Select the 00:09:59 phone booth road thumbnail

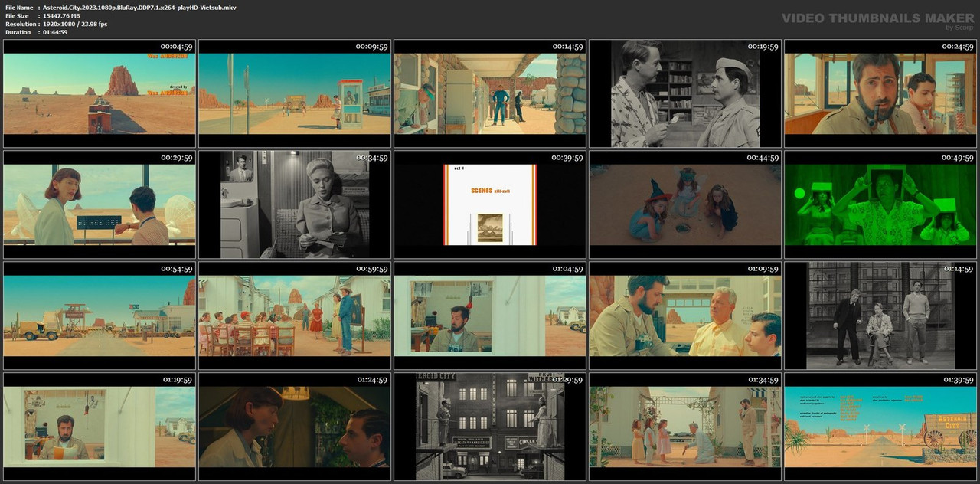point(295,93)
